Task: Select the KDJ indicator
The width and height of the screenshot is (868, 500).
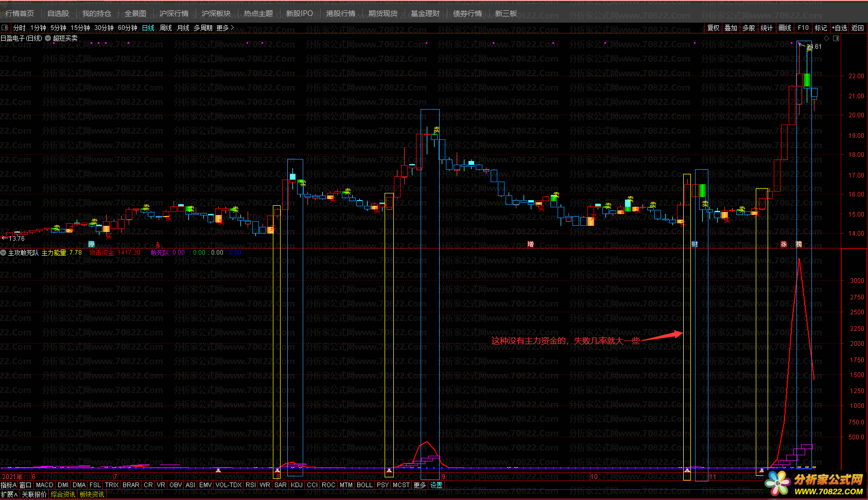Action: click(x=297, y=485)
